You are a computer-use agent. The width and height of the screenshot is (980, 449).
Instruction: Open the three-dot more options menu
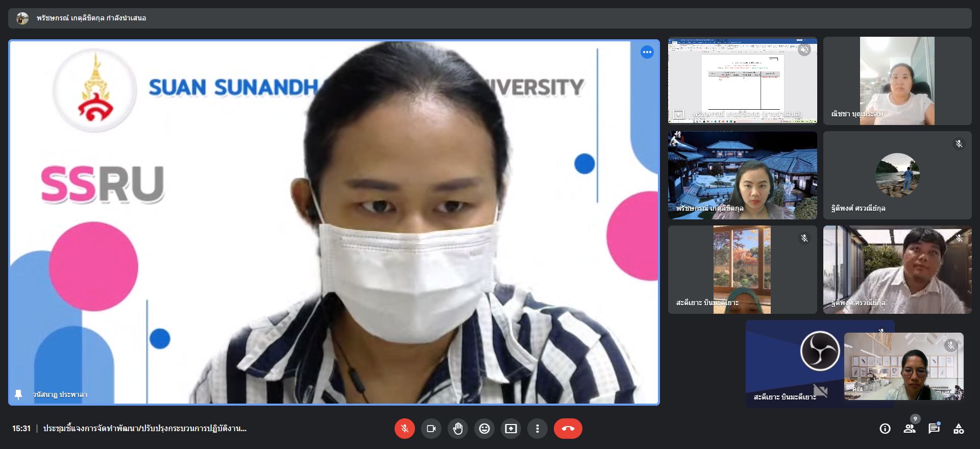[x=537, y=429]
